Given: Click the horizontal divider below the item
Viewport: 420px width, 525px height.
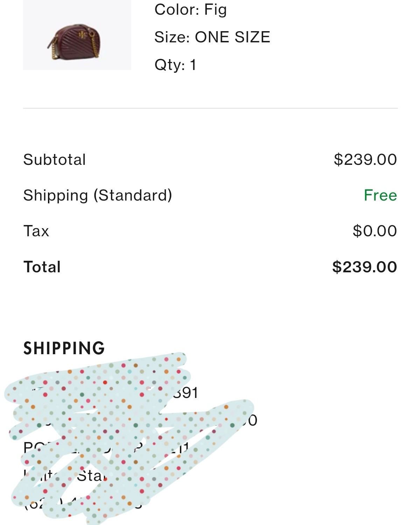Looking at the screenshot, I should pos(210,108).
